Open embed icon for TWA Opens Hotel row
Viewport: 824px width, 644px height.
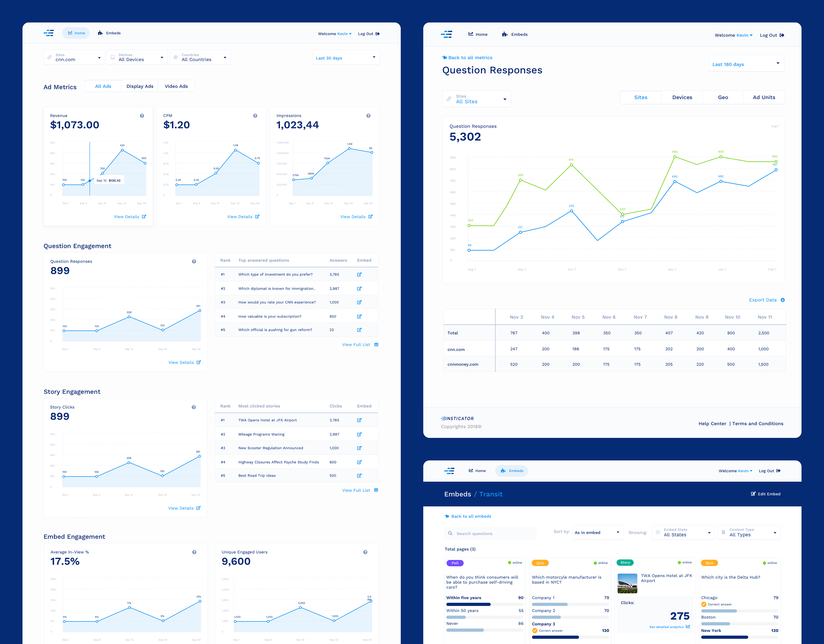tap(359, 420)
